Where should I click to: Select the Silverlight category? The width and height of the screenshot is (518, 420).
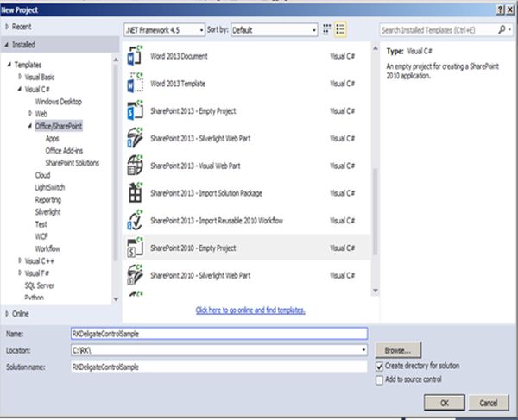[x=47, y=212]
